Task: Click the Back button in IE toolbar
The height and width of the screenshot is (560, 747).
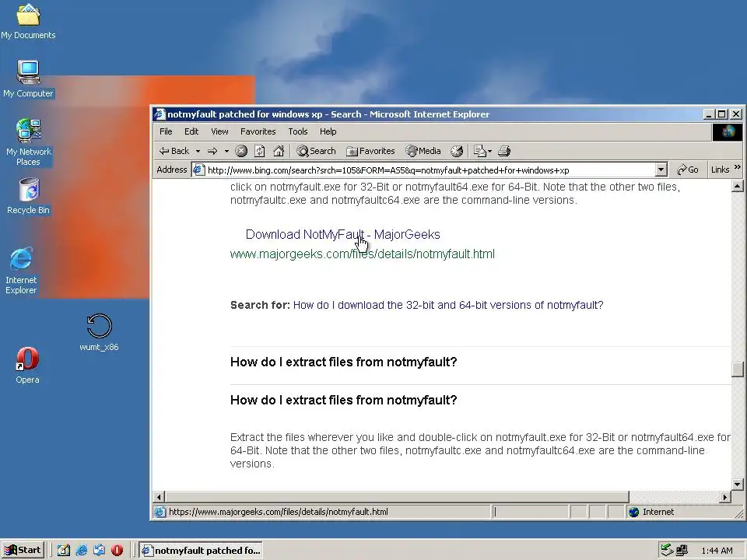Action: click(174, 151)
